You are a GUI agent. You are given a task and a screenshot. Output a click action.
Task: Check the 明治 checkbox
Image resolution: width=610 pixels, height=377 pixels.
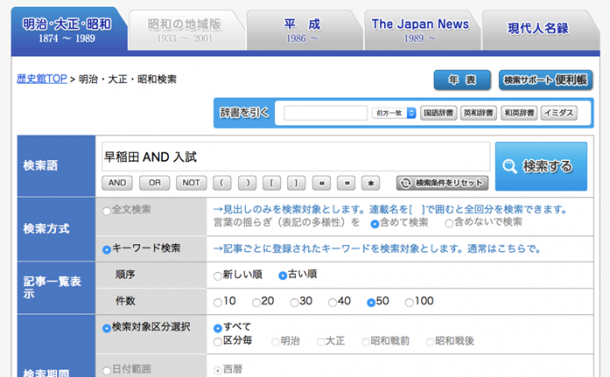[x=275, y=342]
